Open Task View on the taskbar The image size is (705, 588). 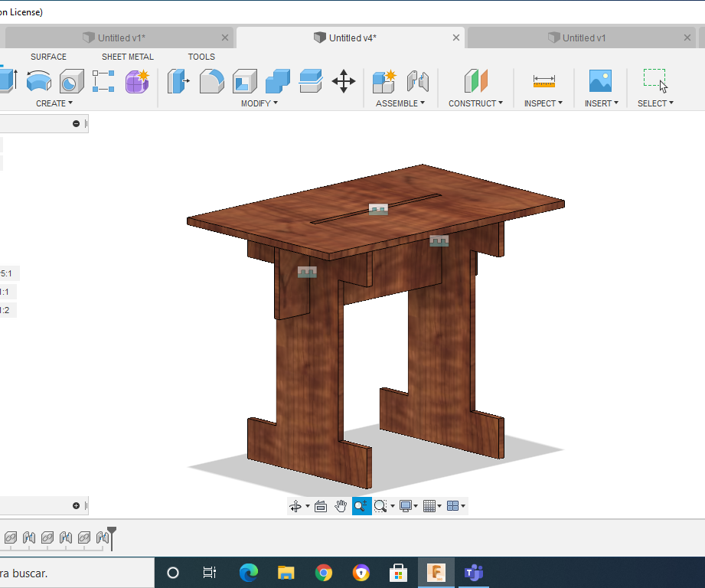point(209,573)
